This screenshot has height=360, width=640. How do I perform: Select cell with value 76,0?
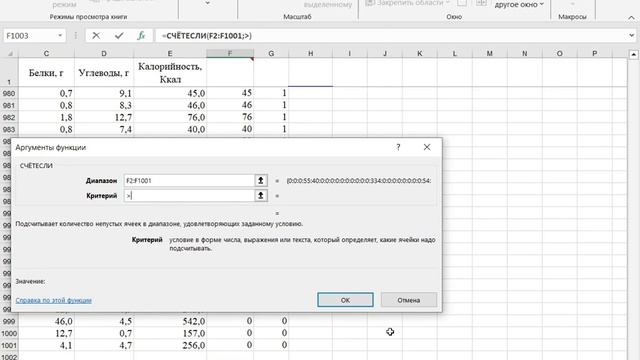[x=170, y=118]
